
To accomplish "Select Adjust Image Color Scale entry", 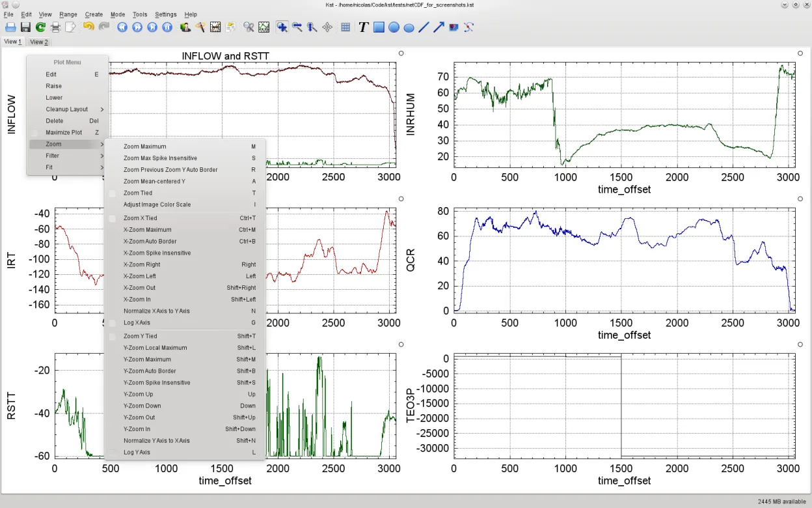I will 184,205.
